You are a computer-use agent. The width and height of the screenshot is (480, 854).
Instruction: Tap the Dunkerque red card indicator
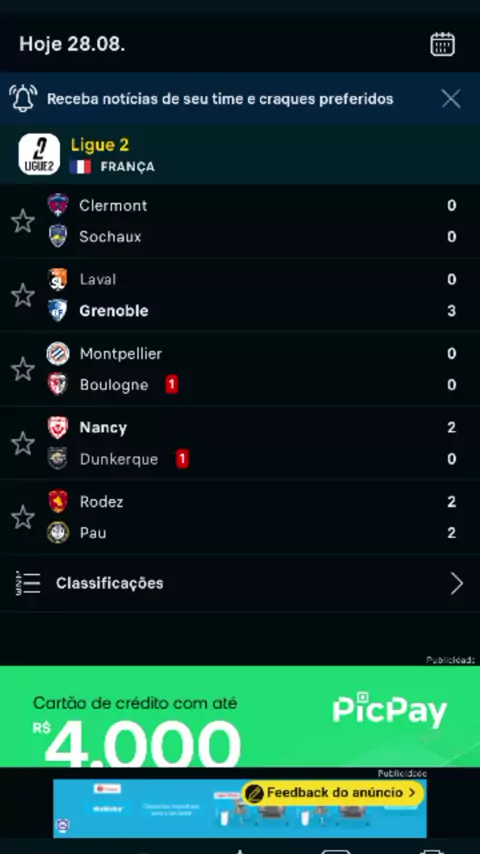(182, 459)
